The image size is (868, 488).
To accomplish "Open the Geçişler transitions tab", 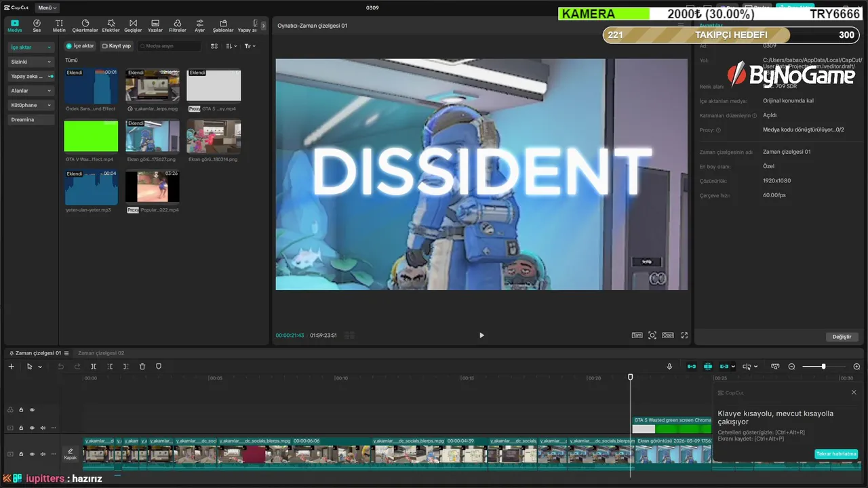I will (x=133, y=26).
